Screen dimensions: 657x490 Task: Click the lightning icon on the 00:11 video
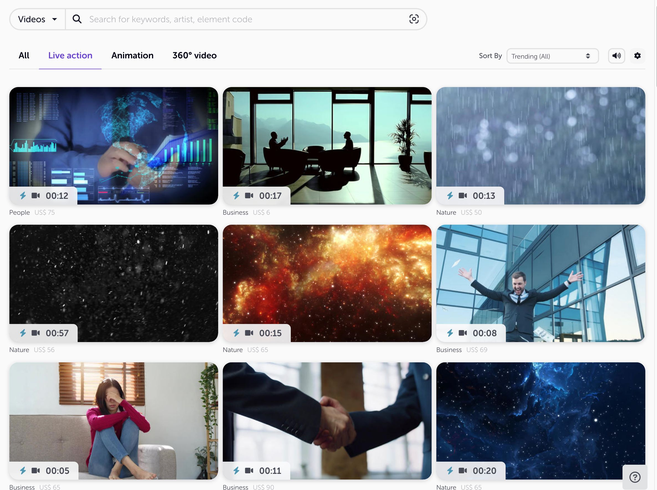coord(236,470)
